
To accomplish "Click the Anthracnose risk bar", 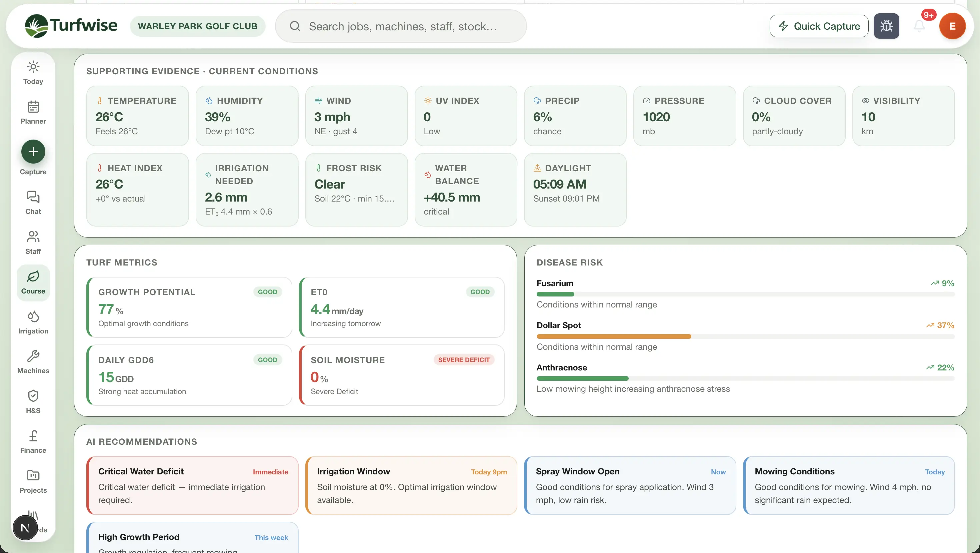I will pyautogui.click(x=745, y=378).
